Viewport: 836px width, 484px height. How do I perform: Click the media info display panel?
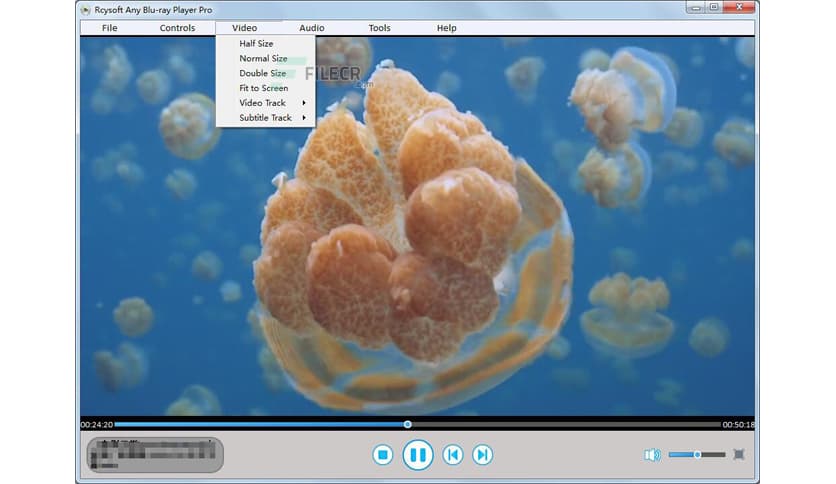[x=155, y=455]
